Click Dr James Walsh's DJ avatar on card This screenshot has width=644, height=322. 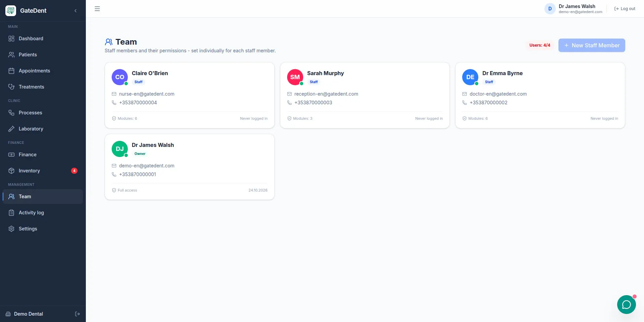click(120, 149)
